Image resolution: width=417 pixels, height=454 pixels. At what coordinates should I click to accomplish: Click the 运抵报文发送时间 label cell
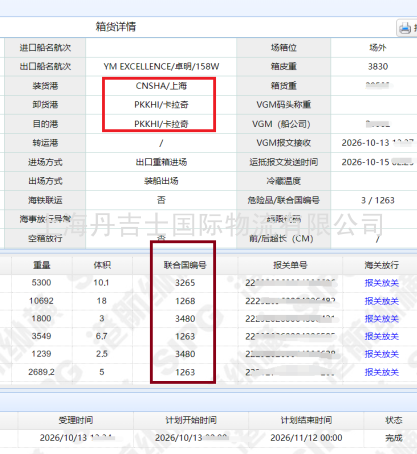tap(284, 162)
